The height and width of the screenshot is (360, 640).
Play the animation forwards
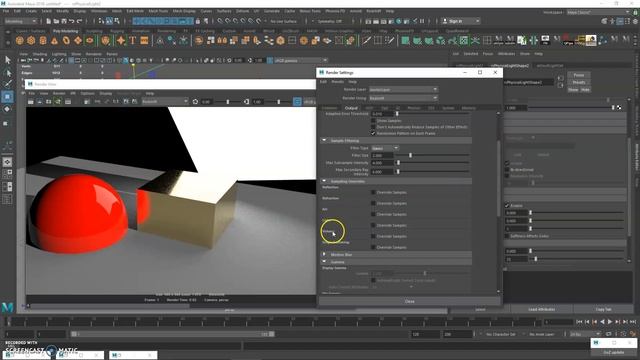coord(610,322)
